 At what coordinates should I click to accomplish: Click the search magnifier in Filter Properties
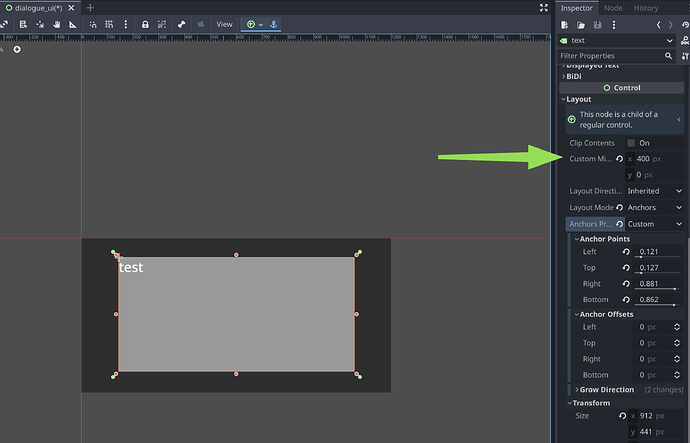point(668,56)
